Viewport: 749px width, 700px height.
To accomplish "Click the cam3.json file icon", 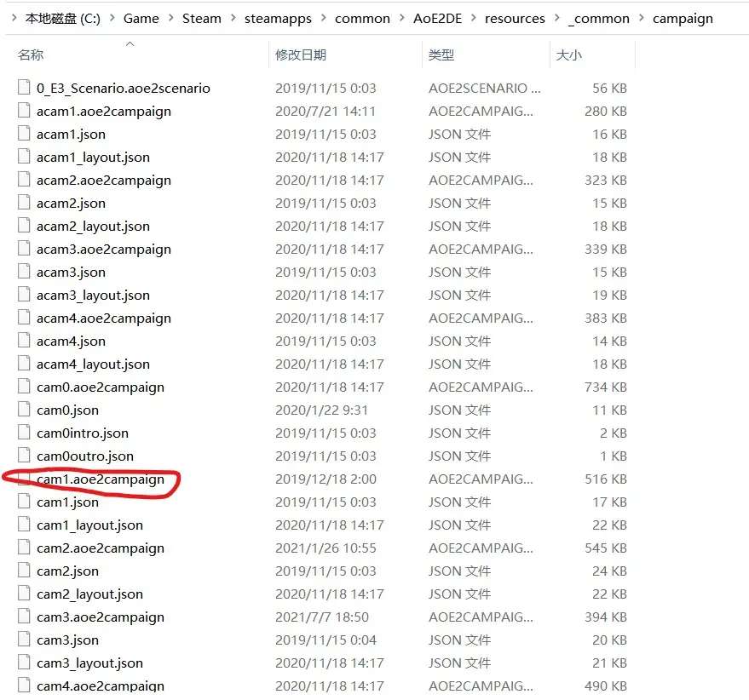I will pyautogui.click(x=24, y=640).
